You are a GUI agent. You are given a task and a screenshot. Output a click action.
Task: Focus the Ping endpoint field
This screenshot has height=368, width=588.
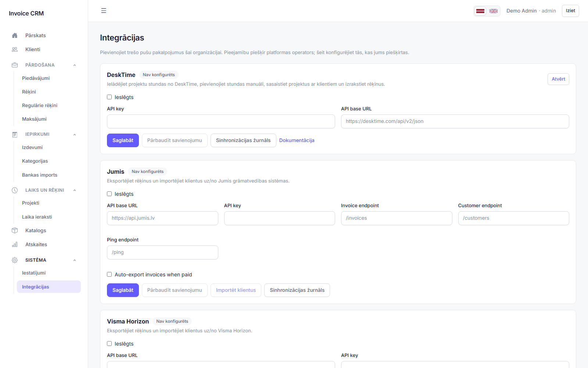(162, 252)
